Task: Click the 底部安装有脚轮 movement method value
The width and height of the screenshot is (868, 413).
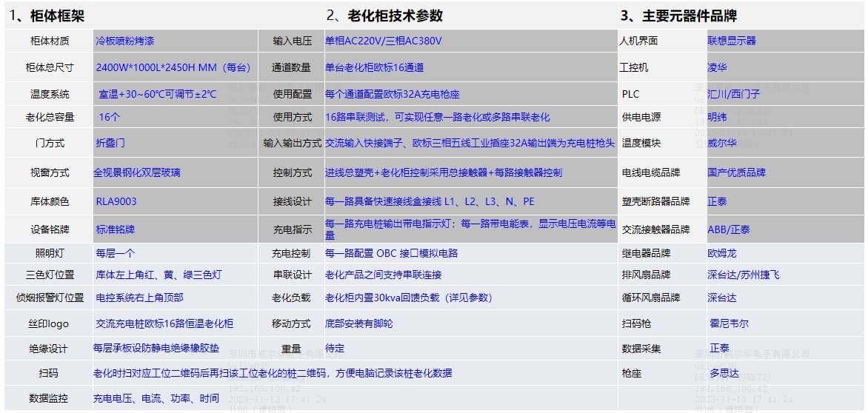Action: [359, 323]
